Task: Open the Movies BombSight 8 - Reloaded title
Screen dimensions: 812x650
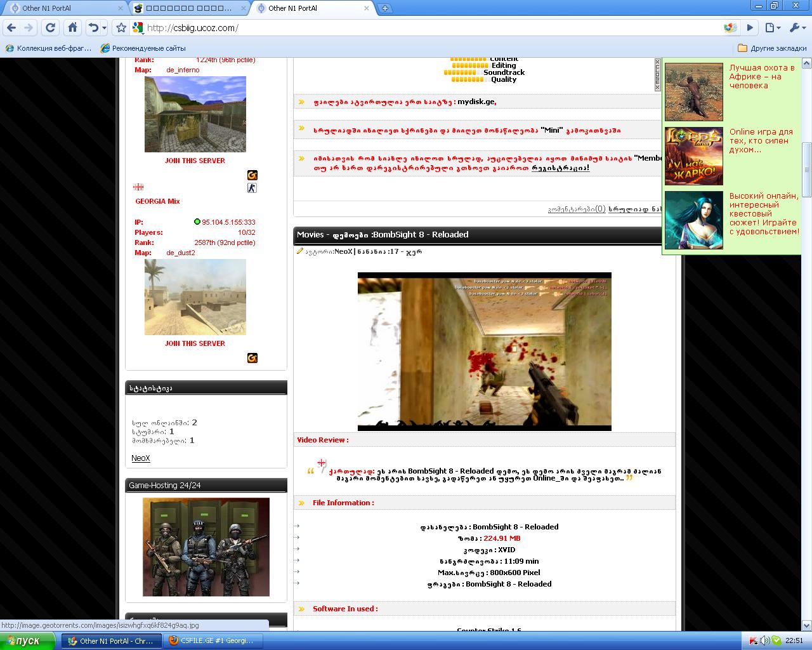Action: (383, 234)
